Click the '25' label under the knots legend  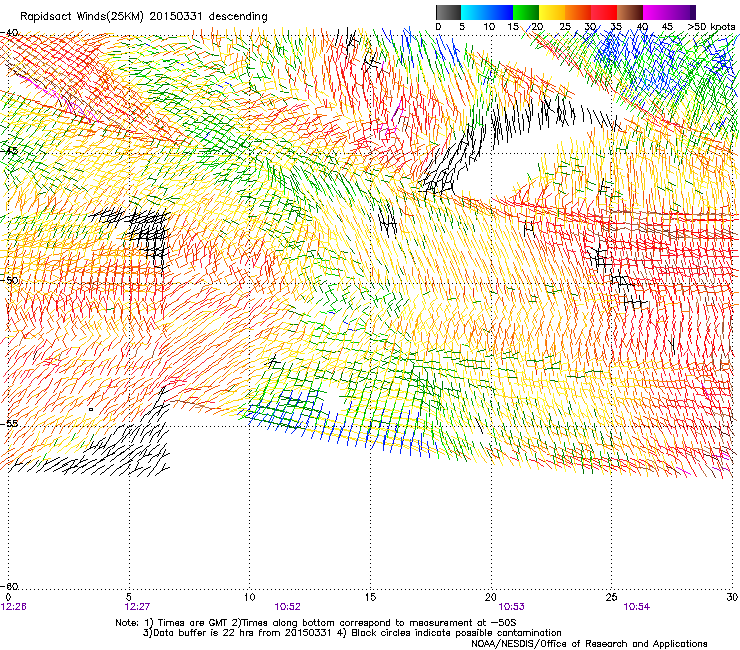tap(564, 27)
